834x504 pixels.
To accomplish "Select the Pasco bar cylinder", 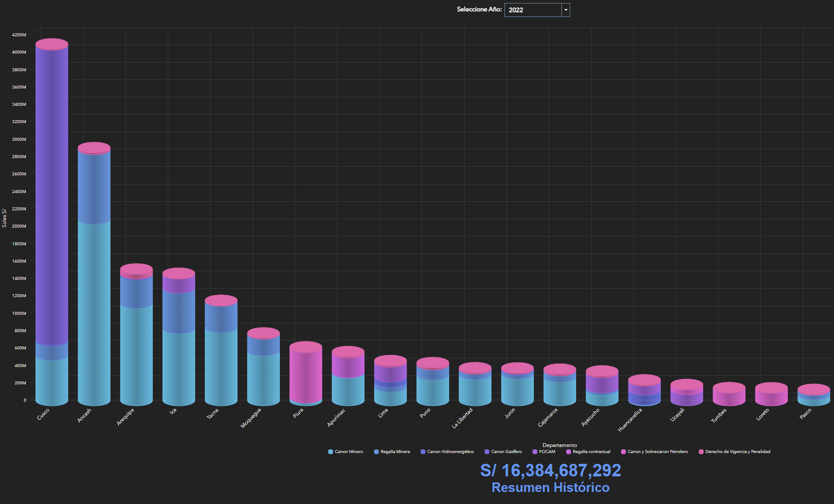I will 814,395.
